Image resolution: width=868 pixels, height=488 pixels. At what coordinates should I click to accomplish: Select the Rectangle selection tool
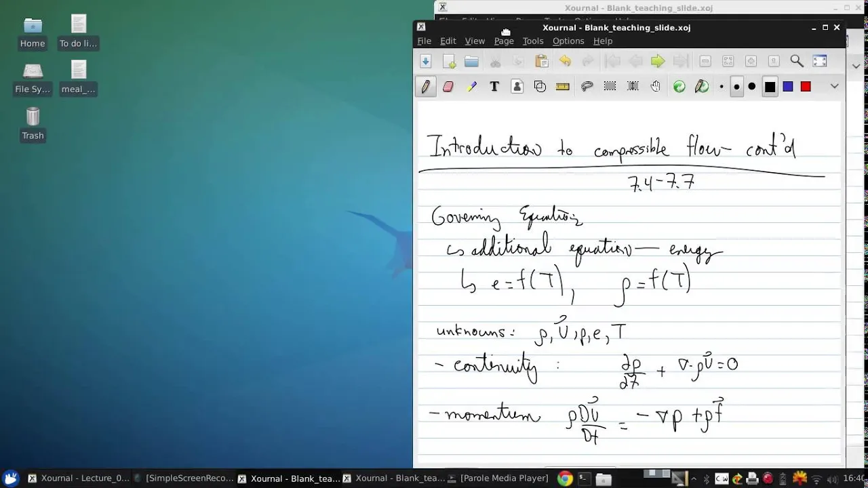610,86
